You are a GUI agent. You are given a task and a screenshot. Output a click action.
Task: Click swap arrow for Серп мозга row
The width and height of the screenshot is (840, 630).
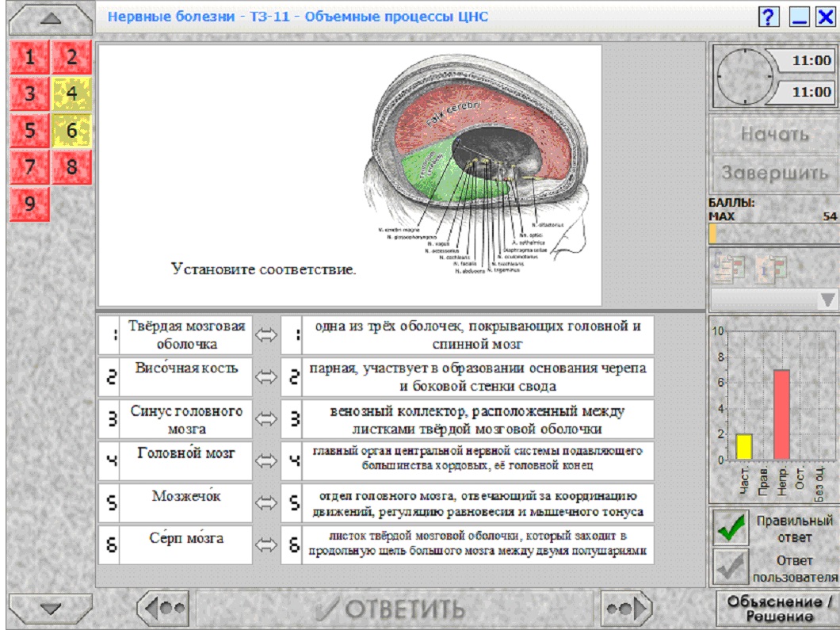pos(266,545)
